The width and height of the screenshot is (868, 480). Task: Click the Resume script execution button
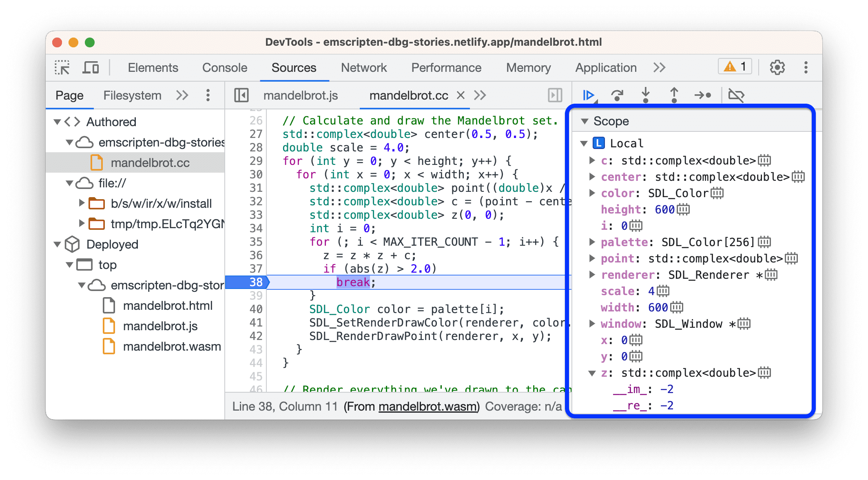(x=586, y=95)
